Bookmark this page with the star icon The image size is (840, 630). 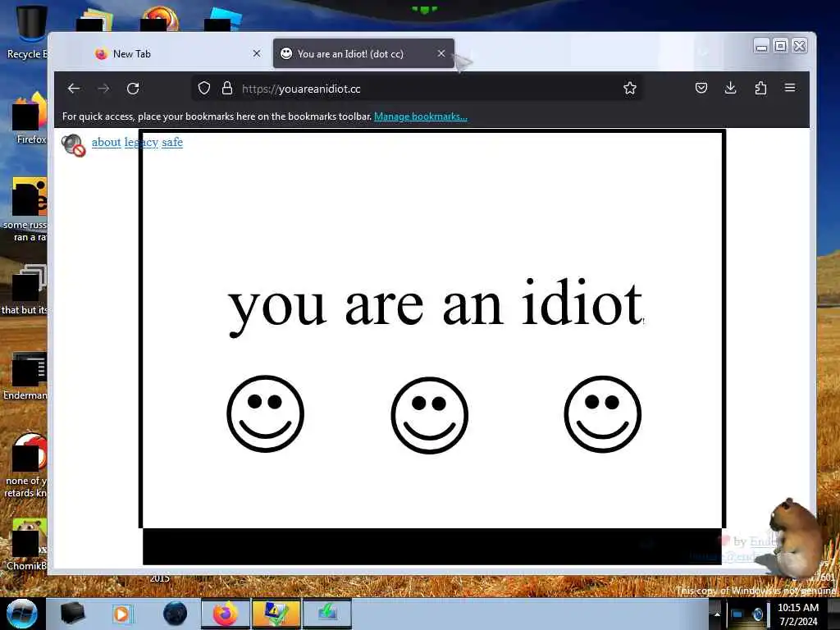click(630, 89)
